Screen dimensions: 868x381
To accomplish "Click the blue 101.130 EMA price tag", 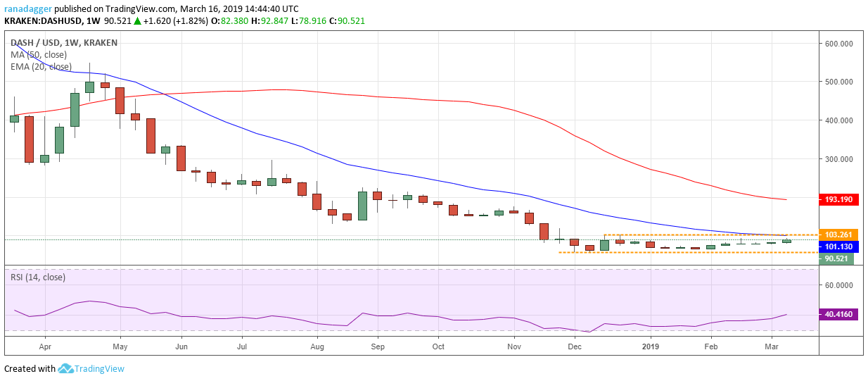I will [838, 246].
